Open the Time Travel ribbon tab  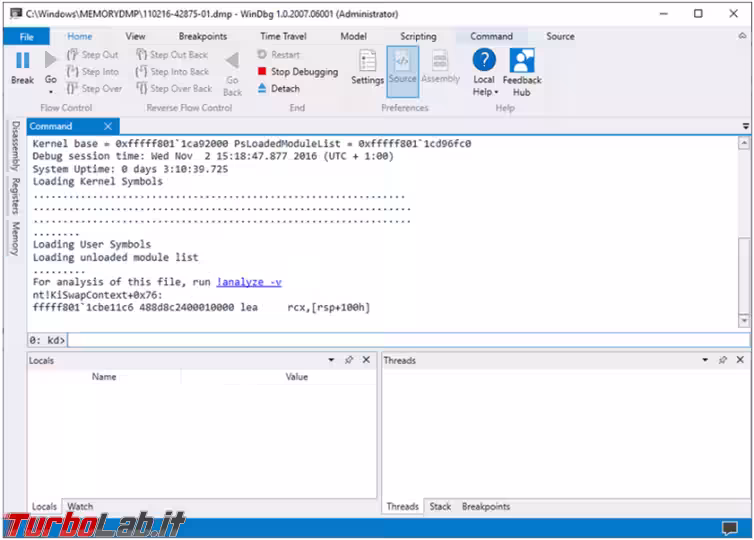pos(283,37)
